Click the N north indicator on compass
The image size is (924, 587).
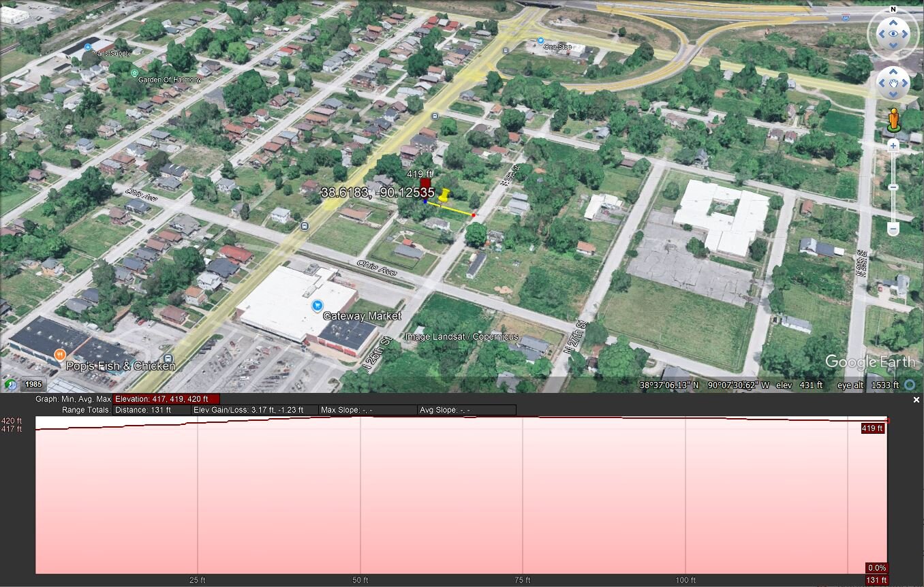(x=893, y=10)
